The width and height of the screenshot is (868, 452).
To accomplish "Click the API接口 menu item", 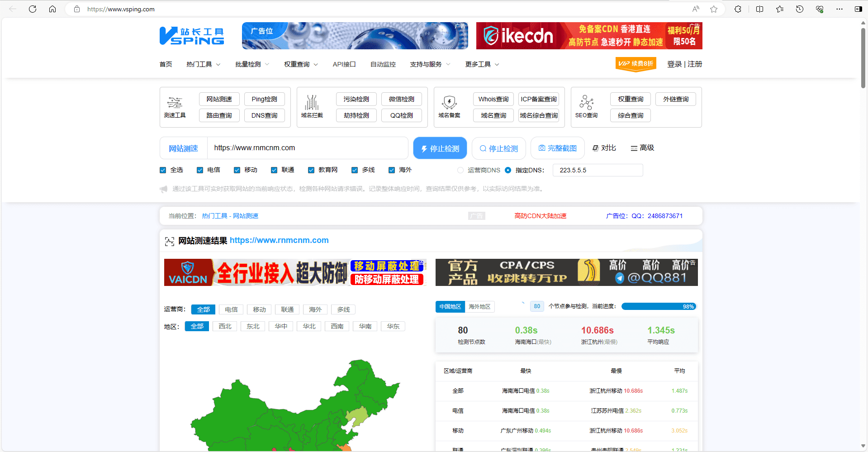I will pyautogui.click(x=344, y=64).
